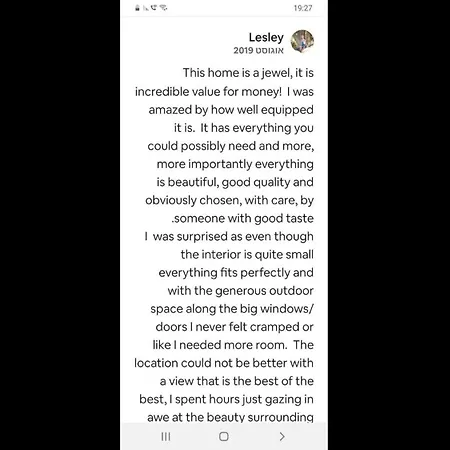Tap the line "This home is a jewel, it is"

point(248,73)
